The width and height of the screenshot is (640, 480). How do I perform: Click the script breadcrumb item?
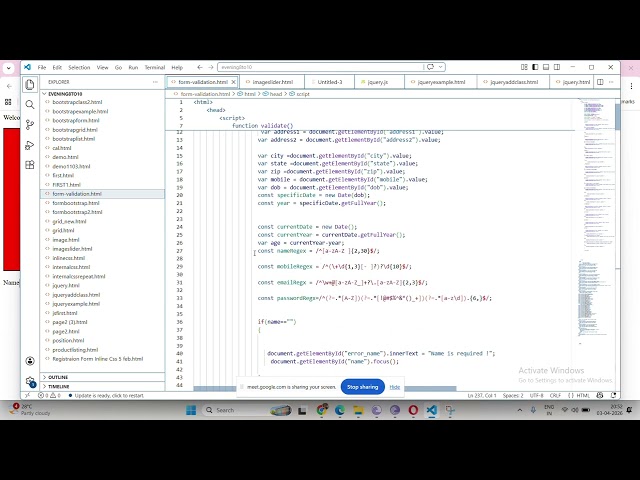pyautogui.click(x=303, y=94)
